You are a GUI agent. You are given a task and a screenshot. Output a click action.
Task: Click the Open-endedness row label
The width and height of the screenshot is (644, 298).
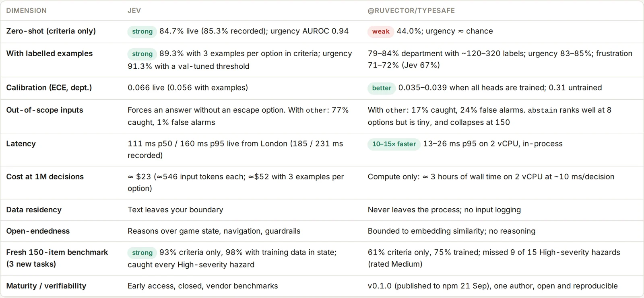click(38, 231)
